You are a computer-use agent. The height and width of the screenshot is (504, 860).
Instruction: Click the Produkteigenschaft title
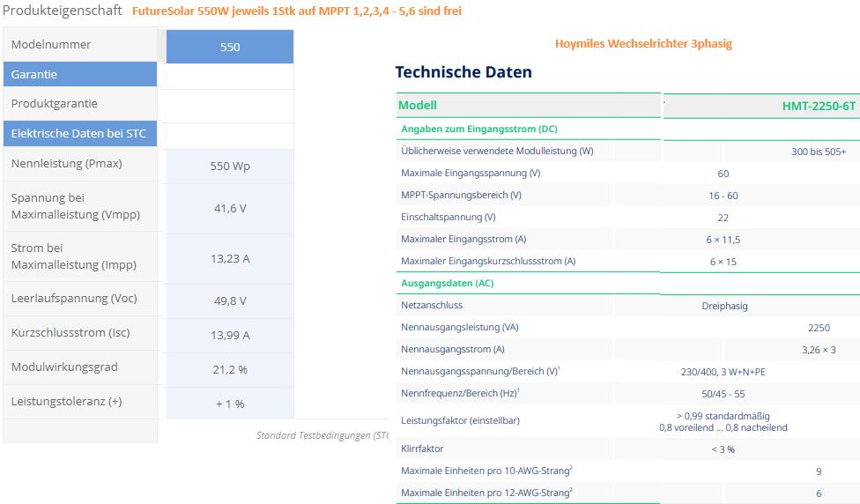[62, 11]
